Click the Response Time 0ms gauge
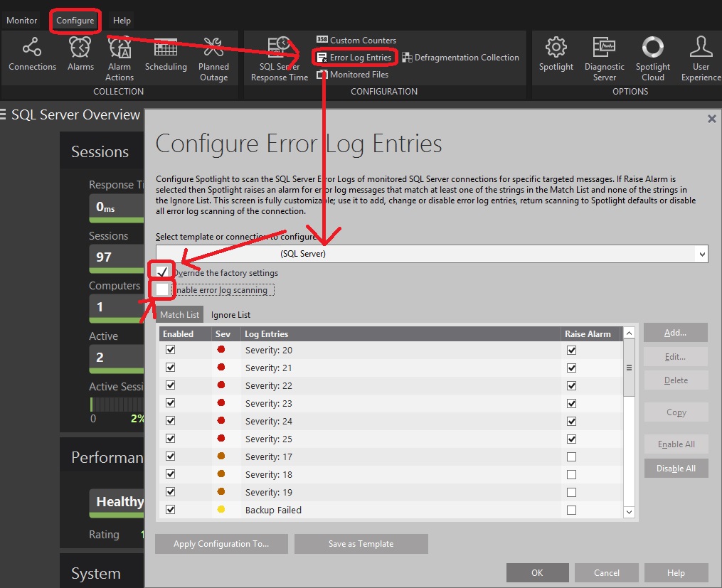This screenshot has width=722, height=588. (117, 207)
